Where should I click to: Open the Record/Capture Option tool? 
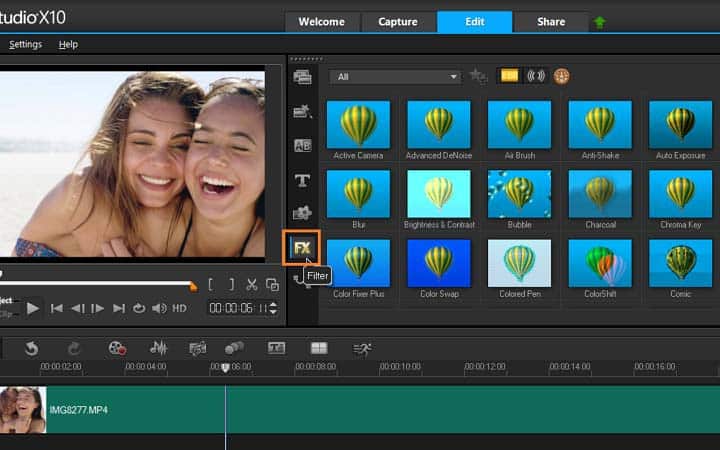(x=117, y=349)
